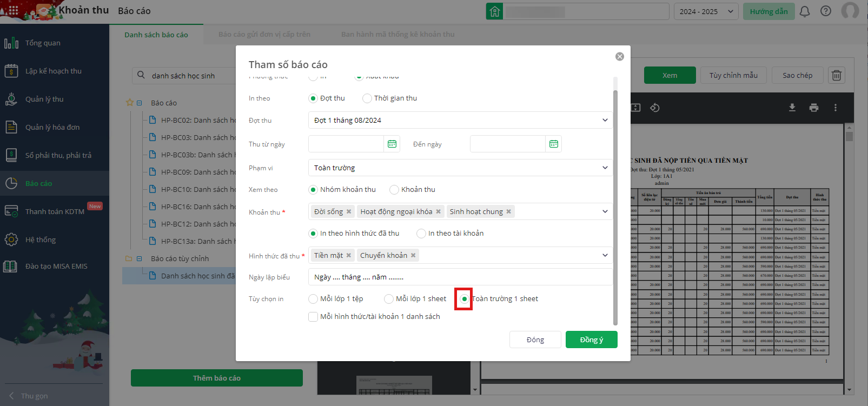Switch to Danh sách báo cáo tab
868x406 pixels.
tap(156, 35)
